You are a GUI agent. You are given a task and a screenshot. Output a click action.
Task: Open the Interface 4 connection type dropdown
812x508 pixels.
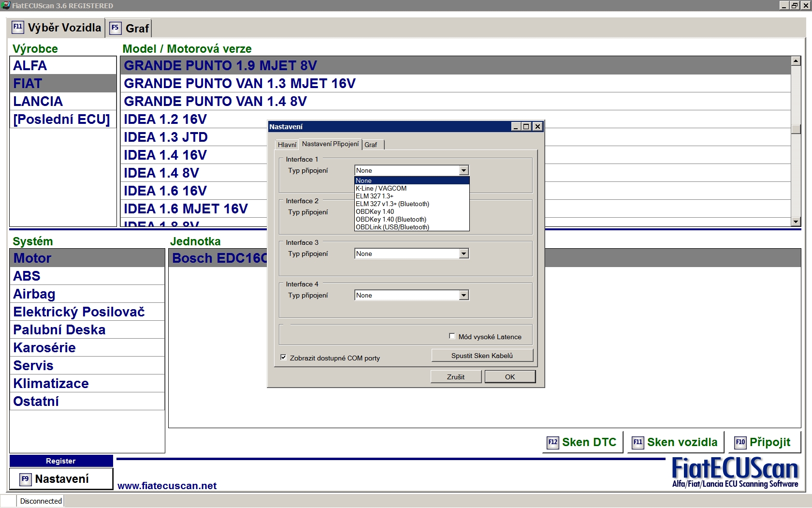tap(464, 295)
